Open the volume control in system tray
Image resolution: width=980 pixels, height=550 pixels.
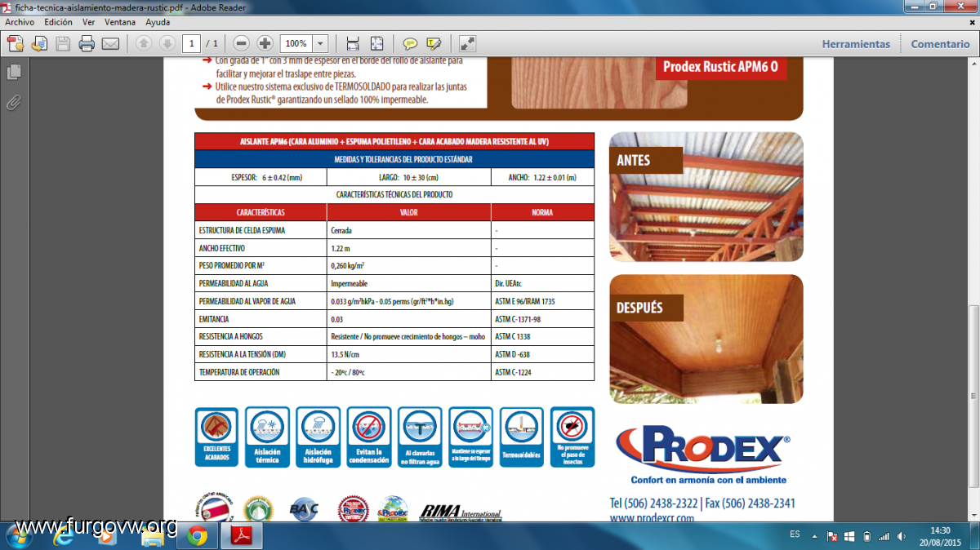900,536
